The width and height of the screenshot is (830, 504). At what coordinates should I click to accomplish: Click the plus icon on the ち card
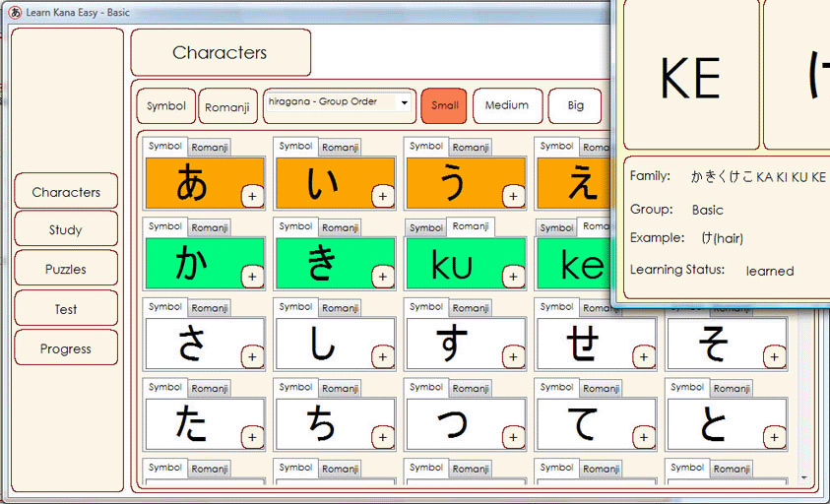(x=383, y=438)
